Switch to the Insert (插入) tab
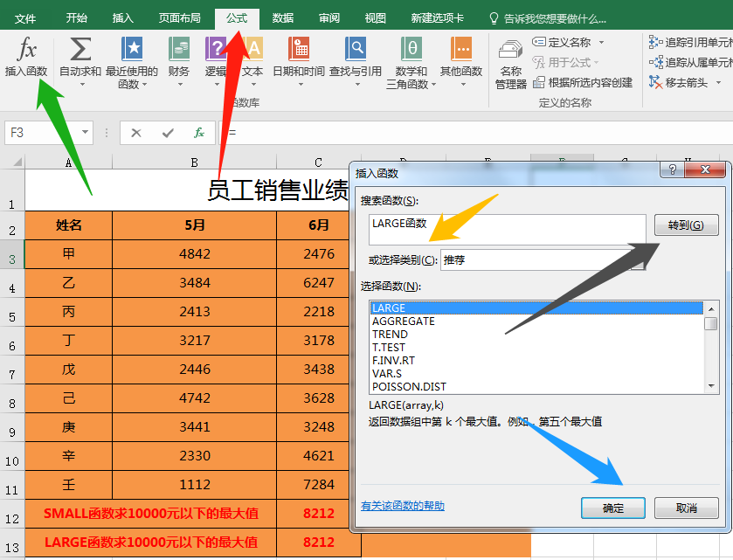 (x=123, y=18)
